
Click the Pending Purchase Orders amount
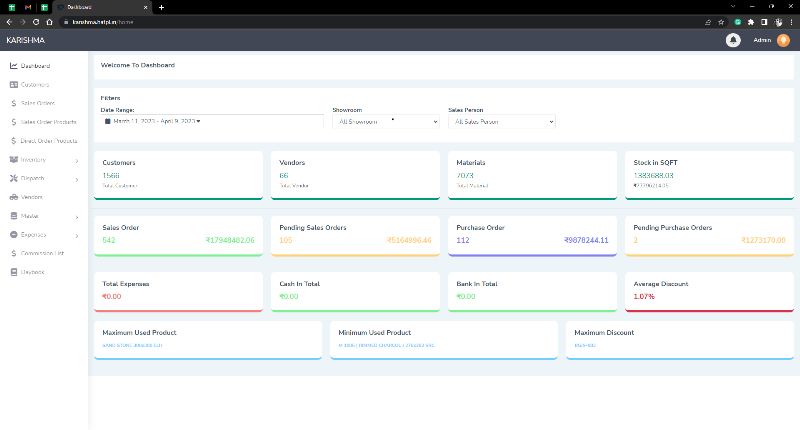(x=763, y=240)
